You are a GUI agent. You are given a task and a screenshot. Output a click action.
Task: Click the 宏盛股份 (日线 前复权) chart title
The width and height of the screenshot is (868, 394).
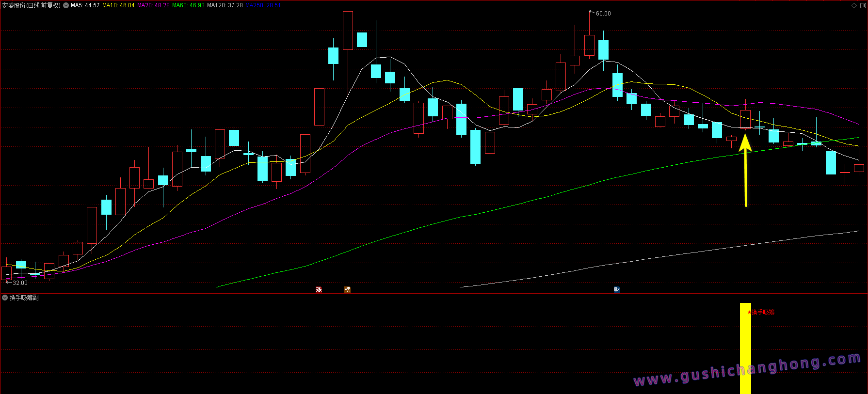(32, 5)
